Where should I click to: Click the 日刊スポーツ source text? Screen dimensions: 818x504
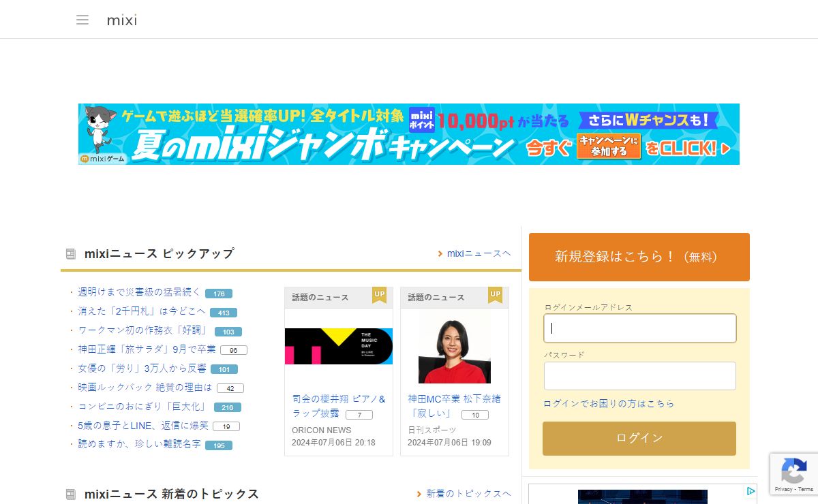(x=432, y=430)
